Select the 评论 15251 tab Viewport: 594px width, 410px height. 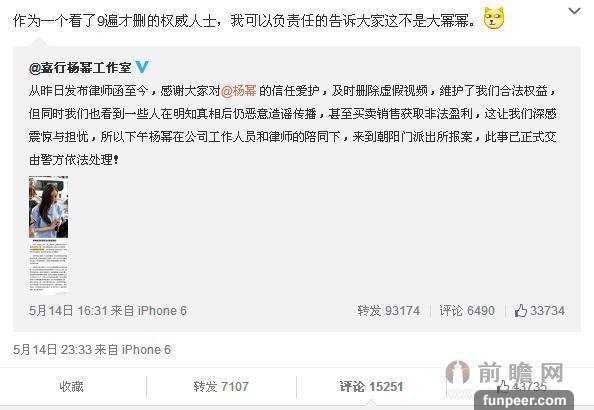[x=371, y=387]
